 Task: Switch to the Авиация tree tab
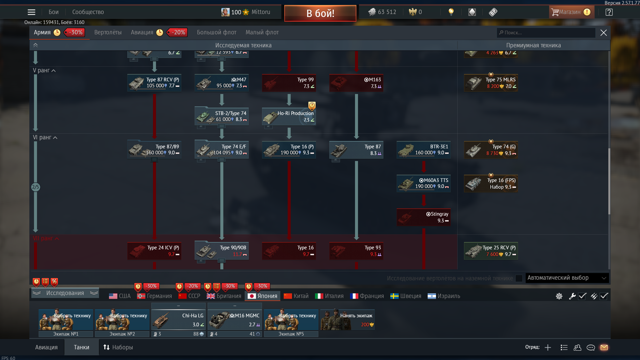tap(142, 32)
